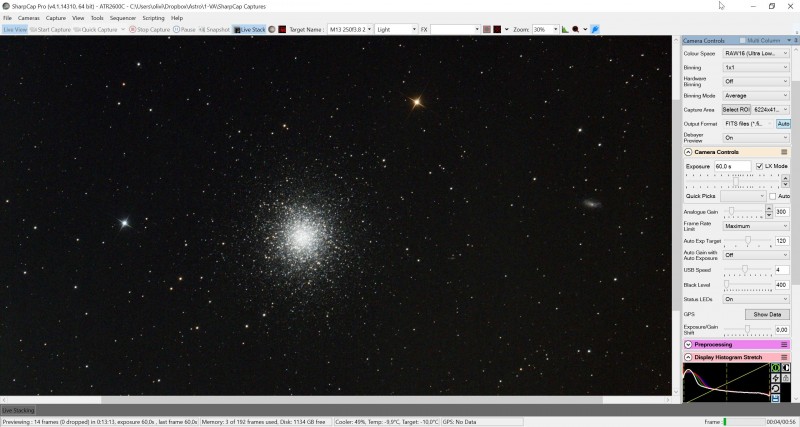
Task: Open Display Histogram Stretch menu icon
Action: point(784,357)
